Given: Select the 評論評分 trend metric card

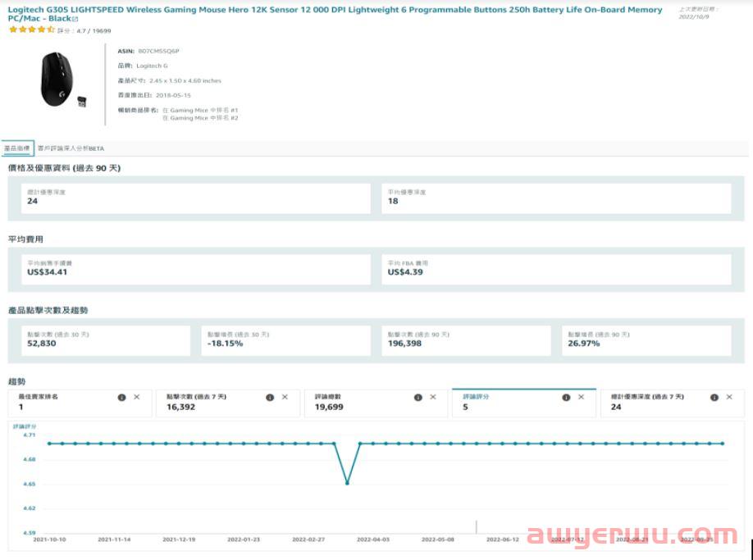Looking at the screenshot, I should (x=524, y=403).
